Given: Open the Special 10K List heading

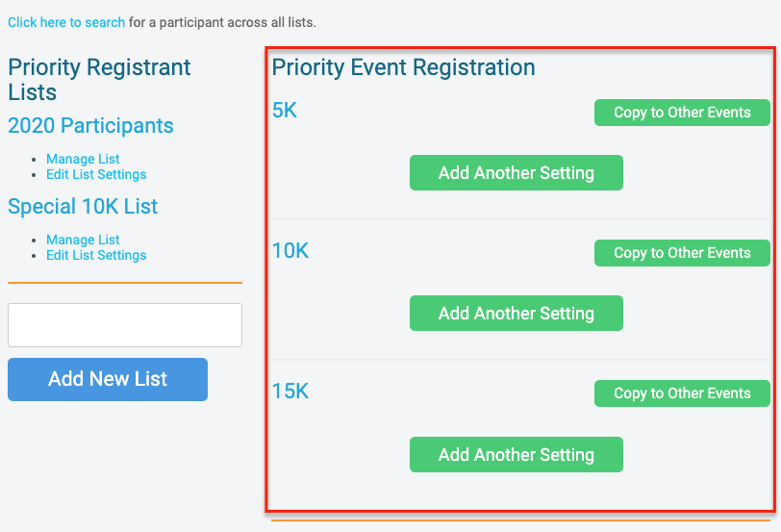Looking at the screenshot, I should [x=83, y=207].
